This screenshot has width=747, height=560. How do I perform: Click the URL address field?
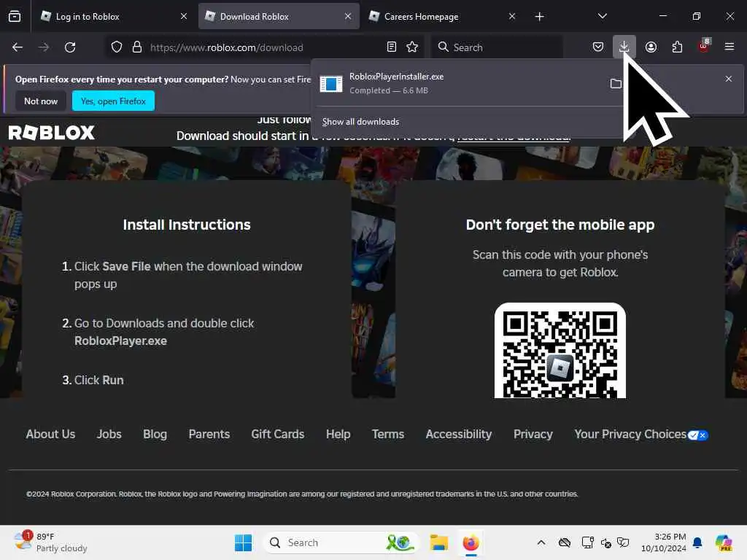[263, 47]
